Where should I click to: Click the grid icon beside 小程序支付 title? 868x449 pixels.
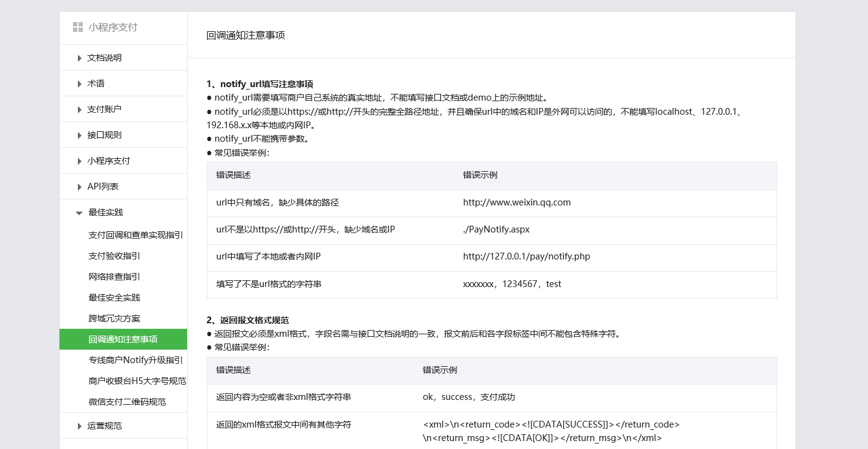tap(77, 27)
